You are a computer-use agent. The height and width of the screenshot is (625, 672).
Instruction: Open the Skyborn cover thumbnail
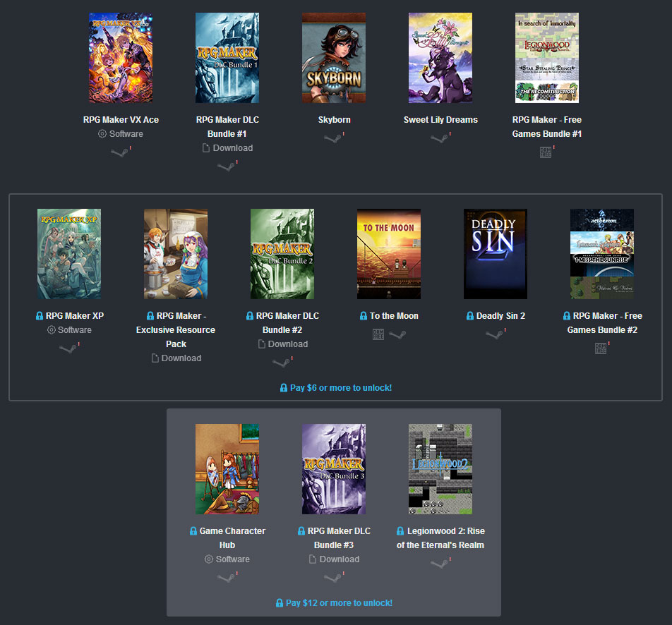334,58
